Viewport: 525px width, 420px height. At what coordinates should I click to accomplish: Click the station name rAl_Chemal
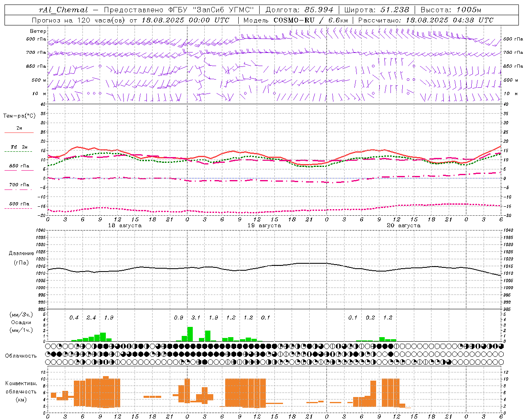pyautogui.click(x=63, y=10)
